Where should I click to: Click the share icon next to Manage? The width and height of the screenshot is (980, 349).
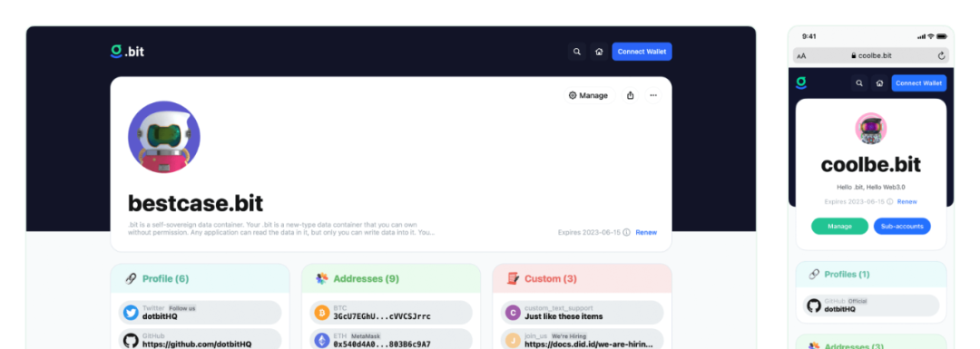630,95
